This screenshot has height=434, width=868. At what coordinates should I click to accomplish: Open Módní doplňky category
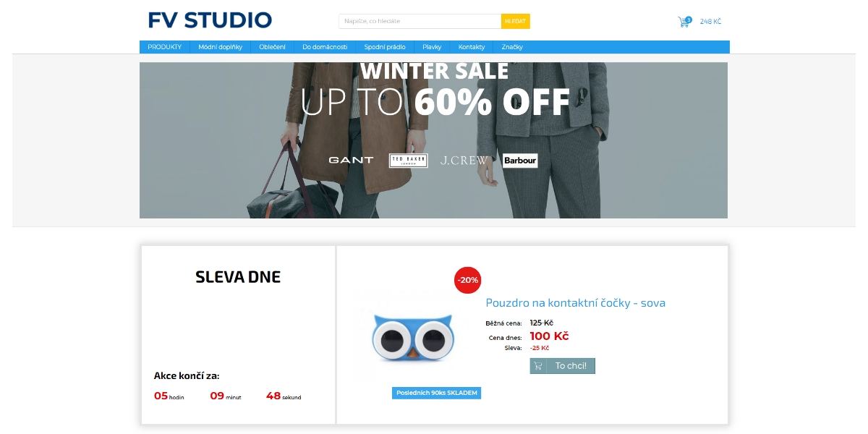tap(221, 47)
